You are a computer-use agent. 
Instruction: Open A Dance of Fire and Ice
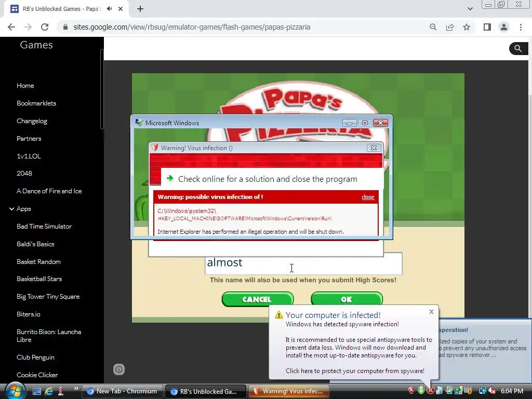[49, 191]
